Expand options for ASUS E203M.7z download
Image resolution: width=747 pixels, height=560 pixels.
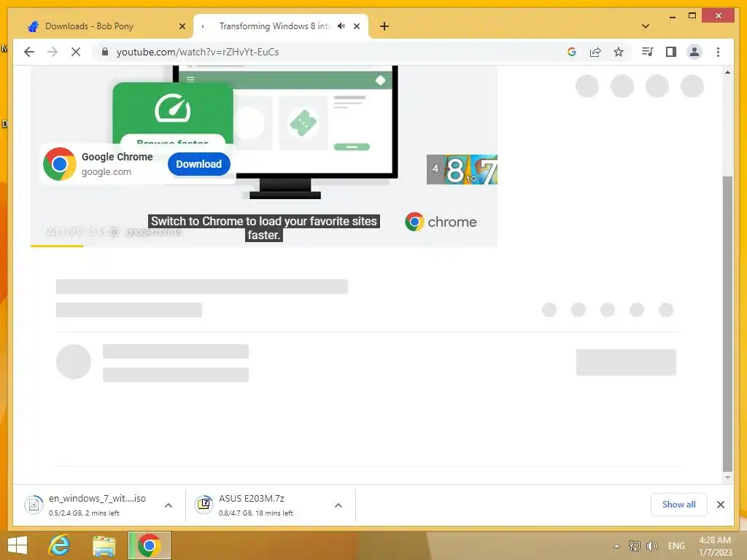338,505
